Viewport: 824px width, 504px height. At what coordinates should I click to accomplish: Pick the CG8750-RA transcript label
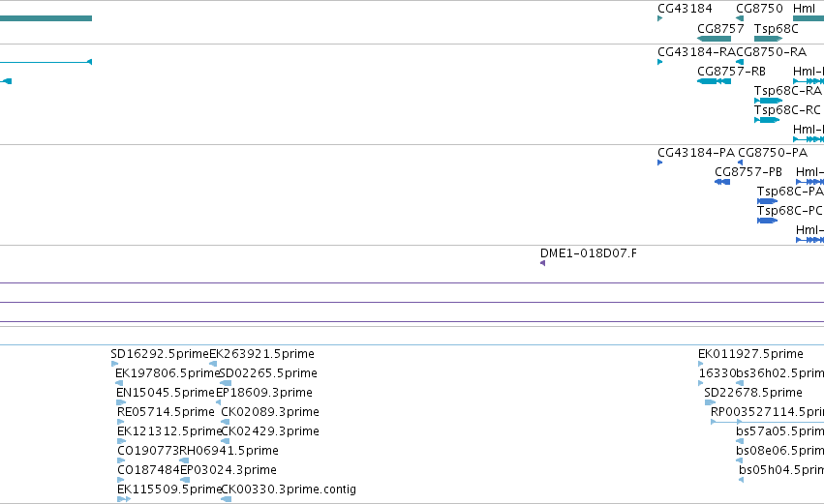[x=771, y=52]
